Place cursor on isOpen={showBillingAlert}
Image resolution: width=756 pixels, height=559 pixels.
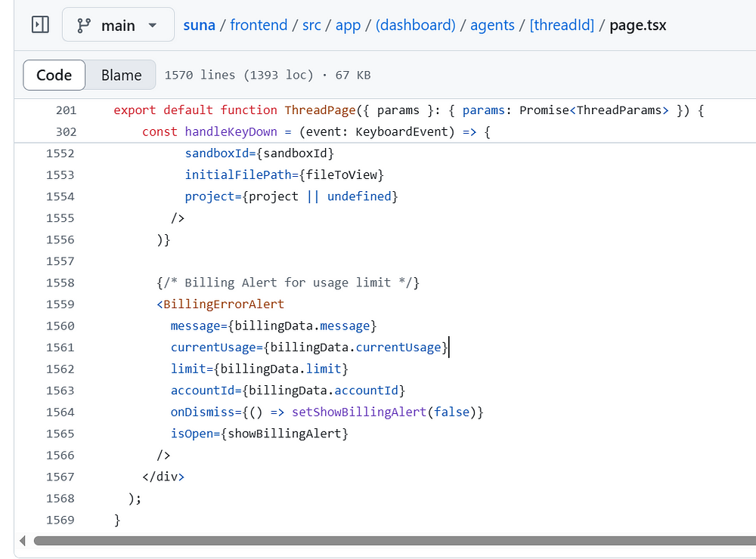coord(259,434)
